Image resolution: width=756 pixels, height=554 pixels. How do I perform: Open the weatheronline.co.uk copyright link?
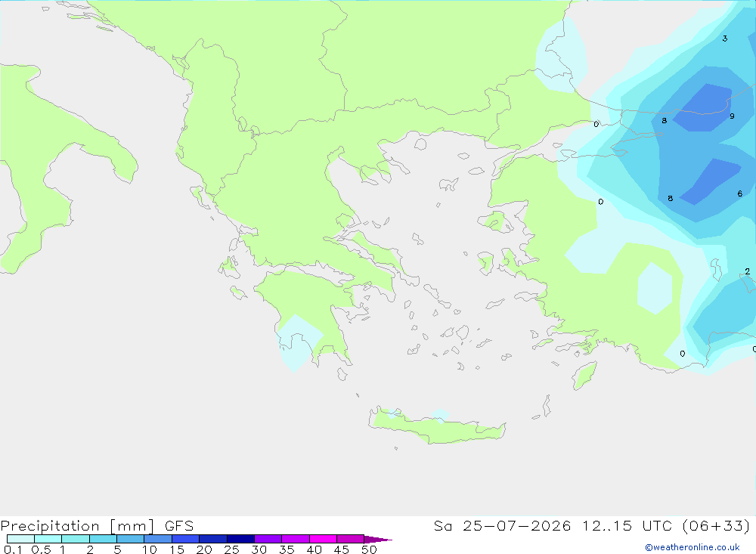point(692,547)
